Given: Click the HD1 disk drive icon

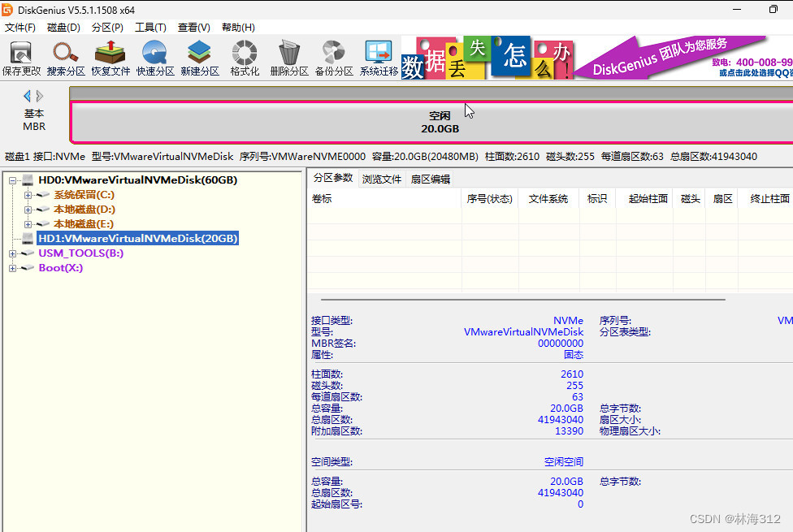Looking at the screenshot, I should click(x=28, y=239).
